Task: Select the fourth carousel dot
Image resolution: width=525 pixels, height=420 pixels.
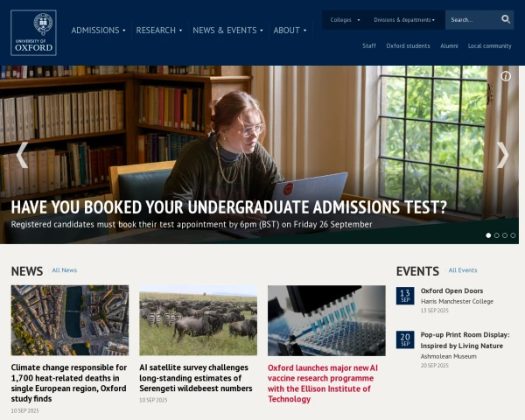Action: click(513, 235)
